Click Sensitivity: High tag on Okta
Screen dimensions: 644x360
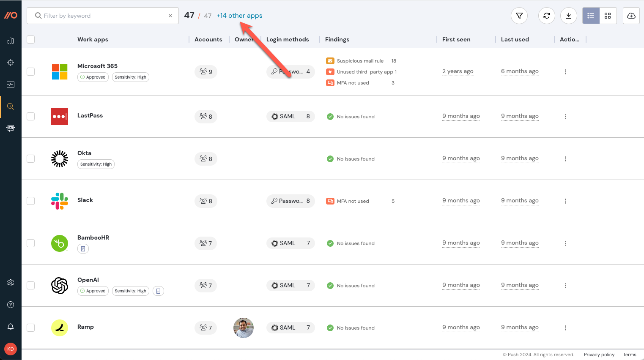point(96,164)
